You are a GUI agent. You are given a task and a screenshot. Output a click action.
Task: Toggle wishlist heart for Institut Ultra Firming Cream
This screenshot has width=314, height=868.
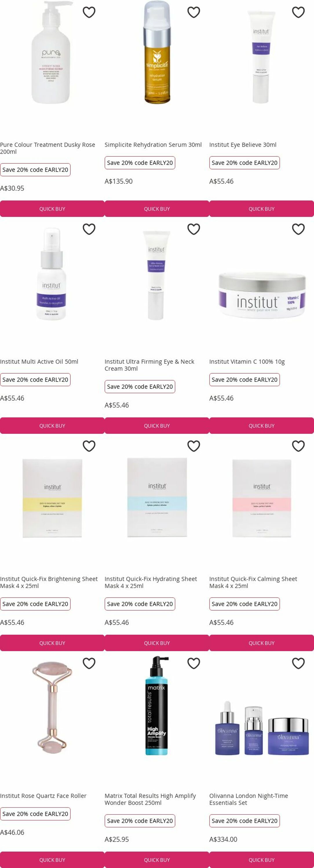pyautogui.click(x=193, y=229)
